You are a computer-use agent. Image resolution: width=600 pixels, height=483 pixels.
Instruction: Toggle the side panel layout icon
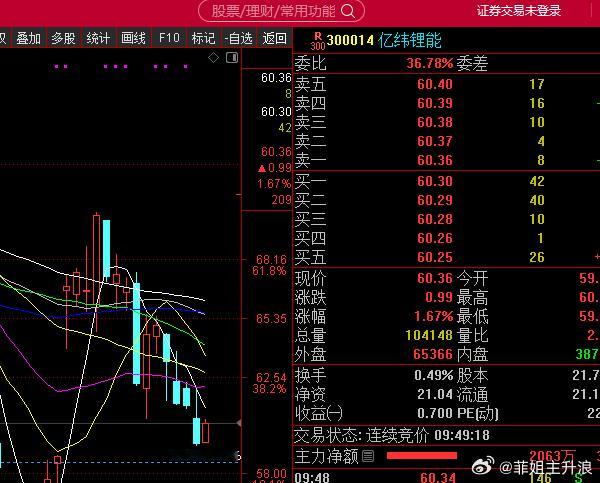tap(232, 58)
